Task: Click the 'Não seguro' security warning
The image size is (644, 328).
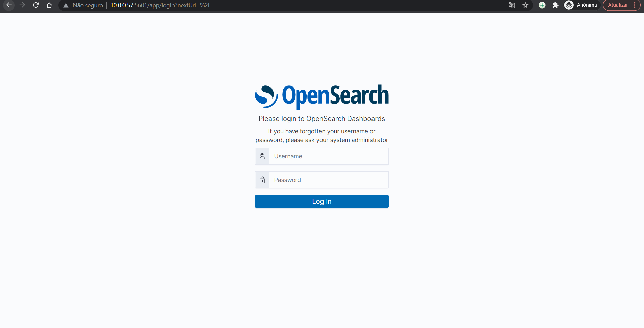Action: [x=83, y=5]
